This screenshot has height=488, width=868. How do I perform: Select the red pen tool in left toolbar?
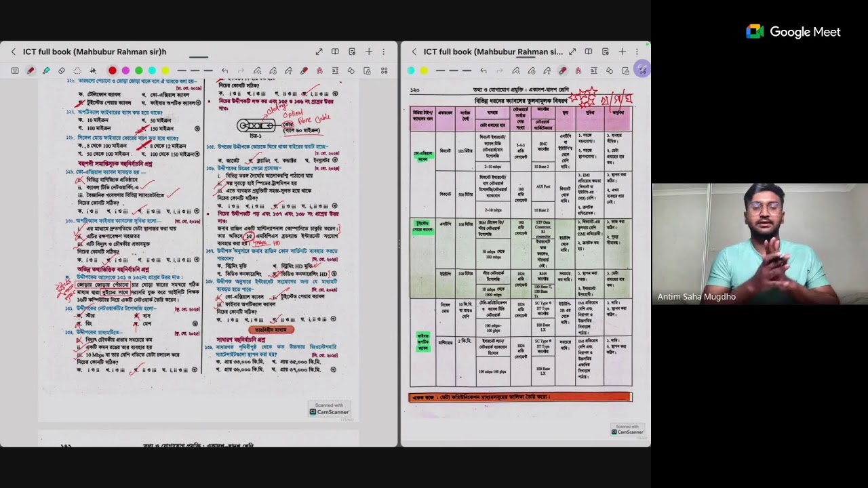click(x=31, y=70)
